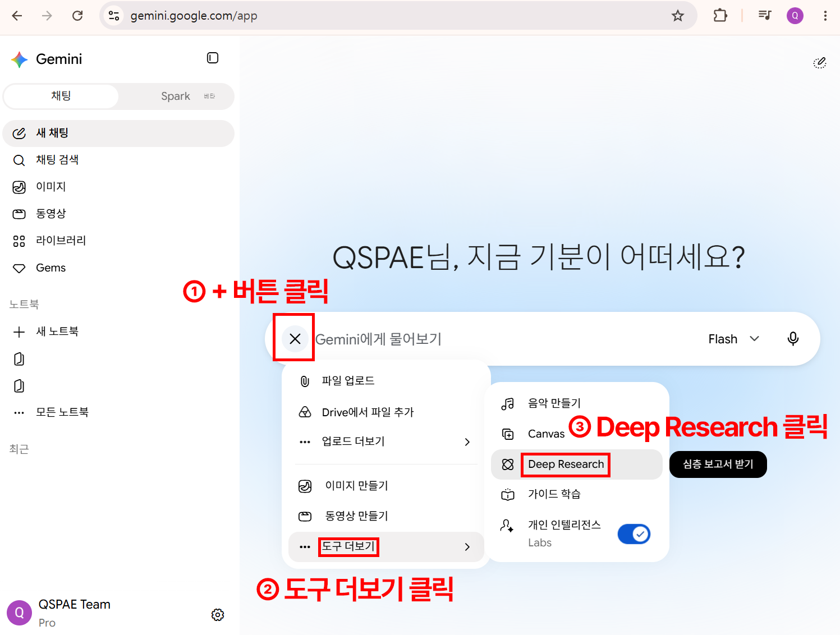Reload the page in browser
Screen dimensions: 840x635
(x=77, y=16)
